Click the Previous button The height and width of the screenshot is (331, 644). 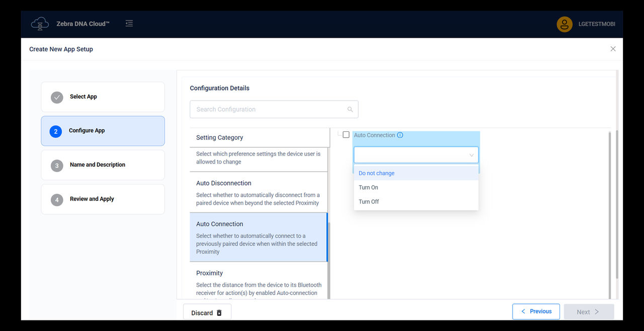[x=536, y=311]
